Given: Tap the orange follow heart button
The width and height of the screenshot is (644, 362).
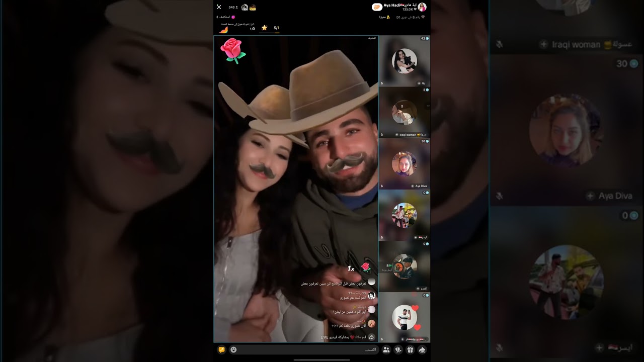Looking at the screenshot, I should [x=377, y=7].
